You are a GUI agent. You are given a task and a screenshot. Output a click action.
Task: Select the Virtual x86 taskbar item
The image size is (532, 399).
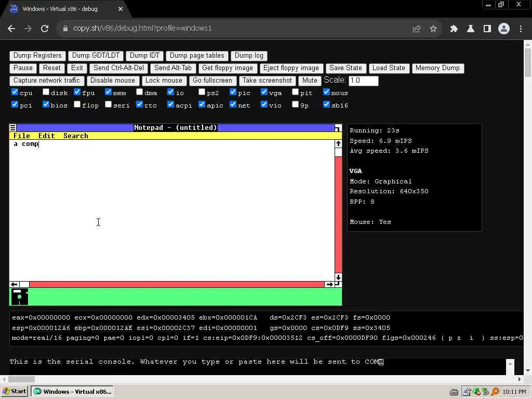pyautogui.click(x=72, y=392)
